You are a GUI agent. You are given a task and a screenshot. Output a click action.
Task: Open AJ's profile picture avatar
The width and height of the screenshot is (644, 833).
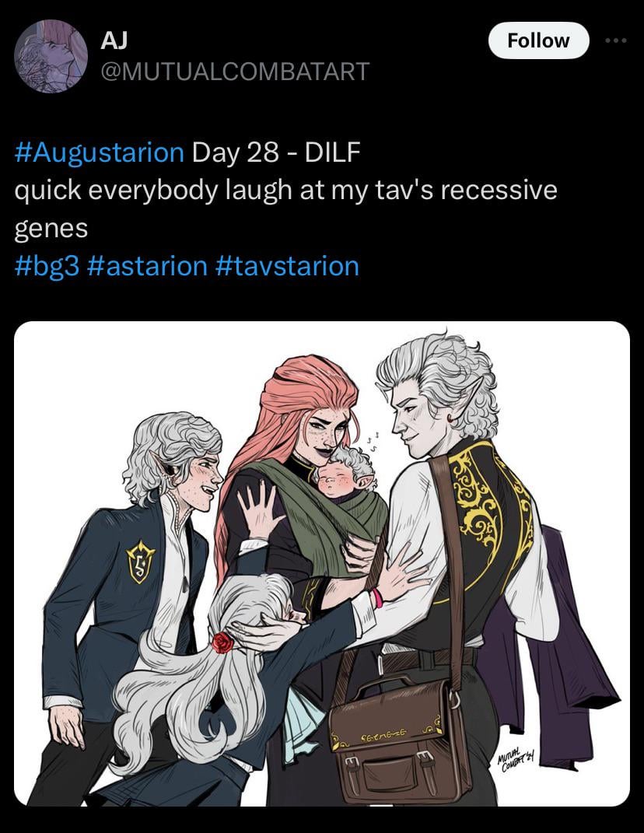coord(51,56)
